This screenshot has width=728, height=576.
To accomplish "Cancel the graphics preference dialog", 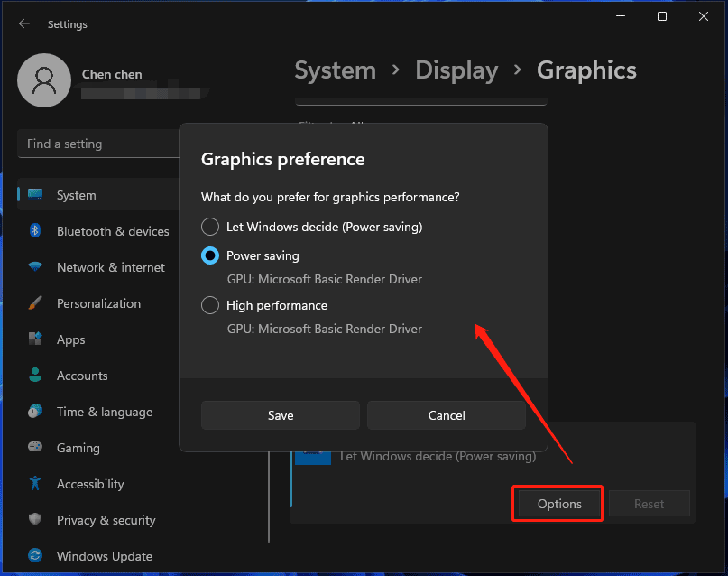I will tap(446, 415).
